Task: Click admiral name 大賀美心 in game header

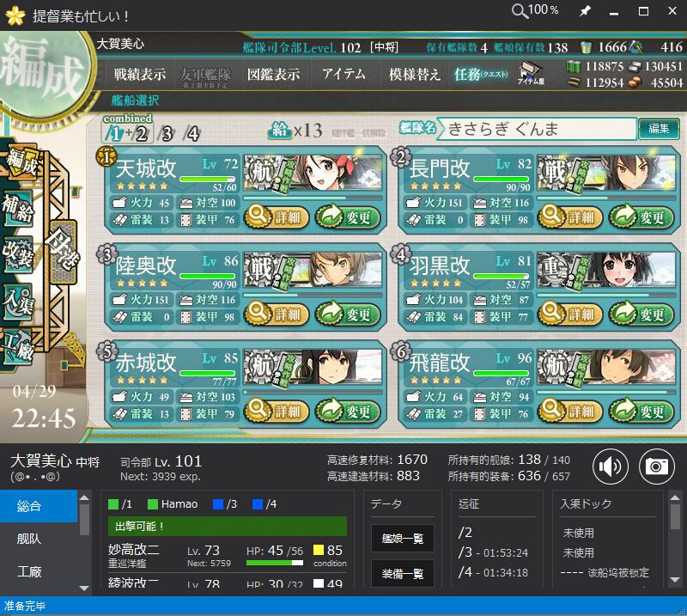Action: 120,44
